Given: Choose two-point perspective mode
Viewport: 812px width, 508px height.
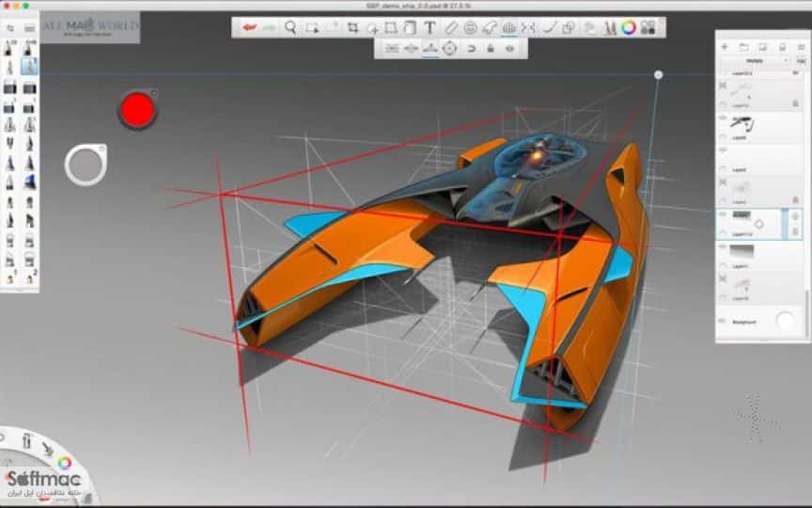Looking at the screenshot, I should 412,49.
